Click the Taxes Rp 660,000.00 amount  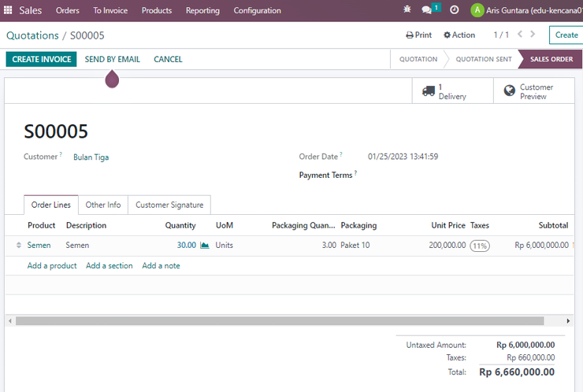click(530, 357)
